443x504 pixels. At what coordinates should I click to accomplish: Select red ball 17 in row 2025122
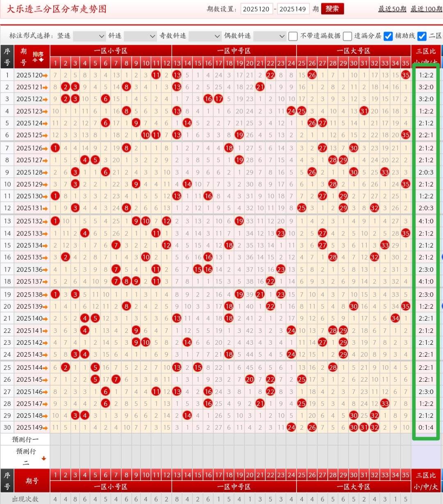pos(219,99)
